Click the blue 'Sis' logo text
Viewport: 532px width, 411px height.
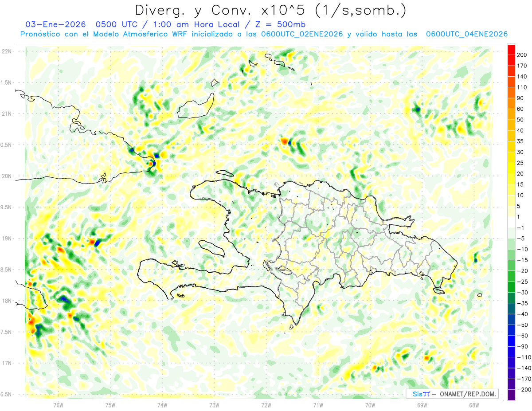pos(417,394)
